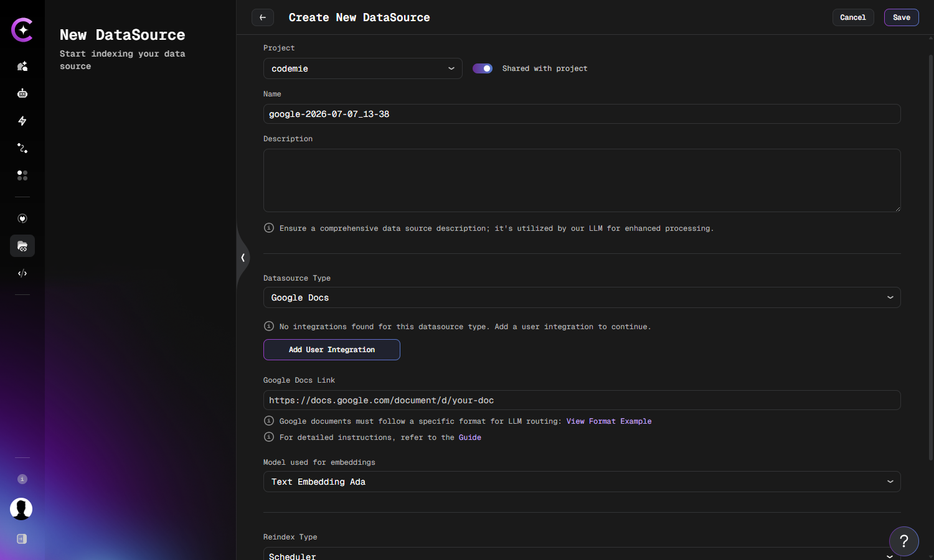Open the code brackets icon in sidebar
Image resolution: width=934 pixels, height=560 pixels.
[x=22, y=273]
